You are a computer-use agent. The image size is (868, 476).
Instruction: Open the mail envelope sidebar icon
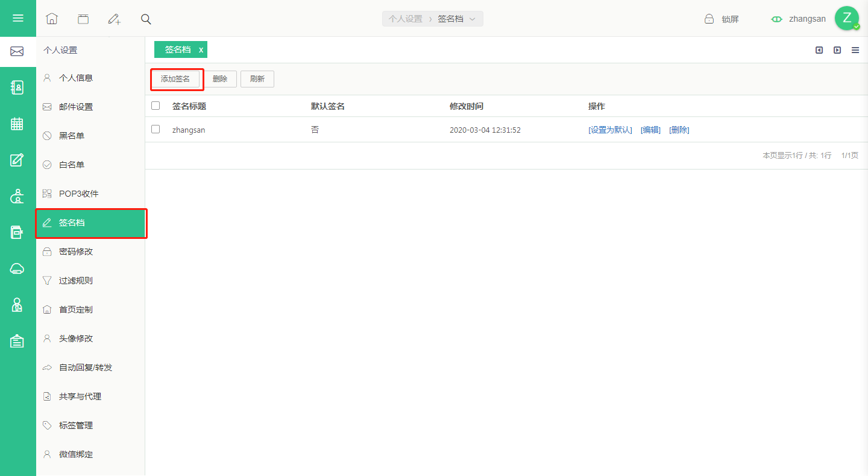point(17,52)
